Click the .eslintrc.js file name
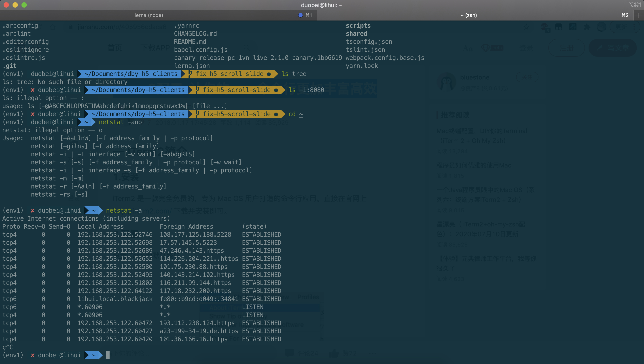The height and width of the screenshot is (364, 644). click(x=24, y=58)
